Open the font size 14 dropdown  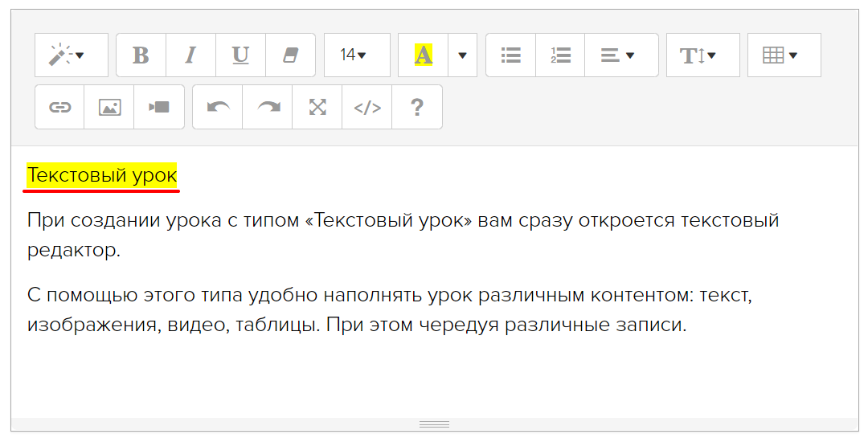(357, 55)
